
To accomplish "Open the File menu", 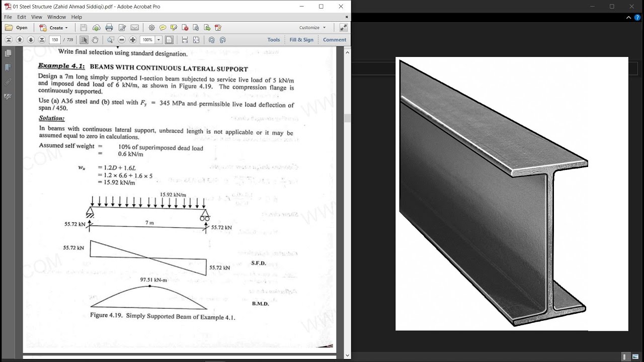I will coord(8,17).
